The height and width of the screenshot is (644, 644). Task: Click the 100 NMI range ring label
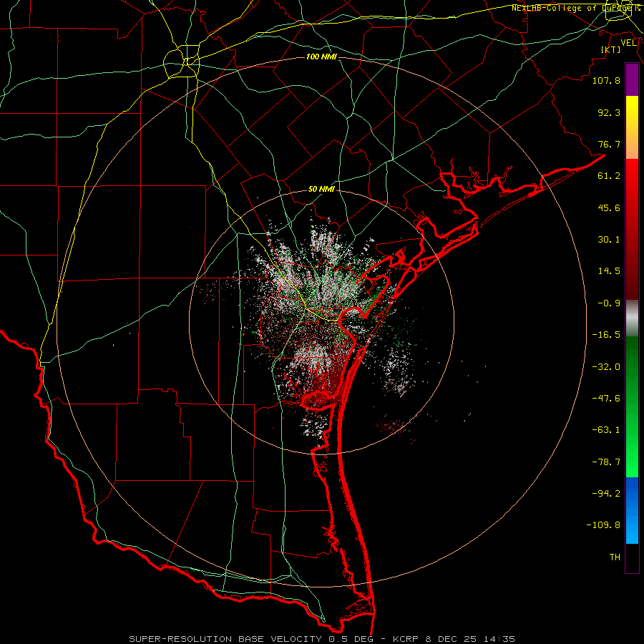321,57
